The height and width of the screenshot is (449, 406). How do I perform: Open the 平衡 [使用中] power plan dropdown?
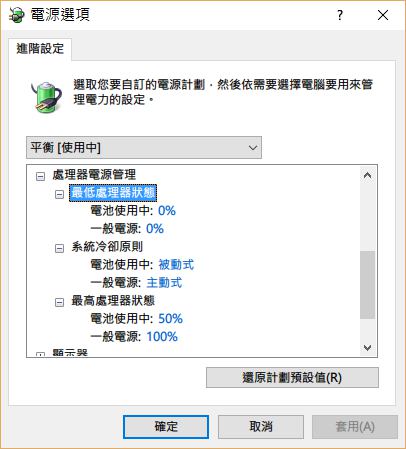click(144, 147)
